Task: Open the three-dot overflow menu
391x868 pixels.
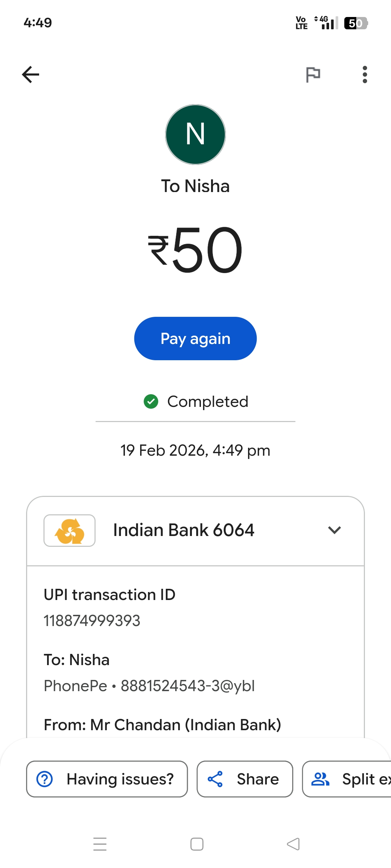Action: [365, 75]
